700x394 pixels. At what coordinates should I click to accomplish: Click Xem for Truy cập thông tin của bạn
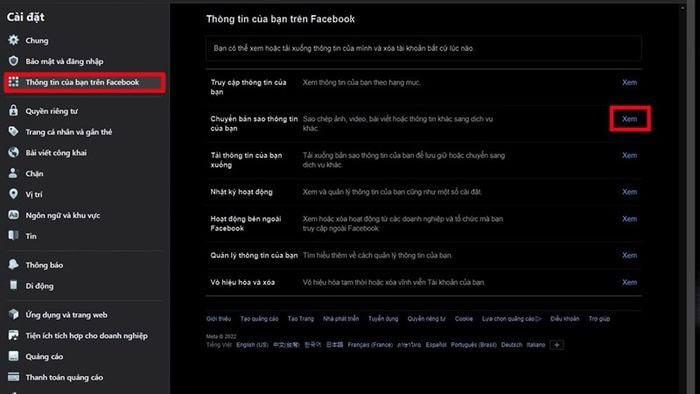pos(629,82)
